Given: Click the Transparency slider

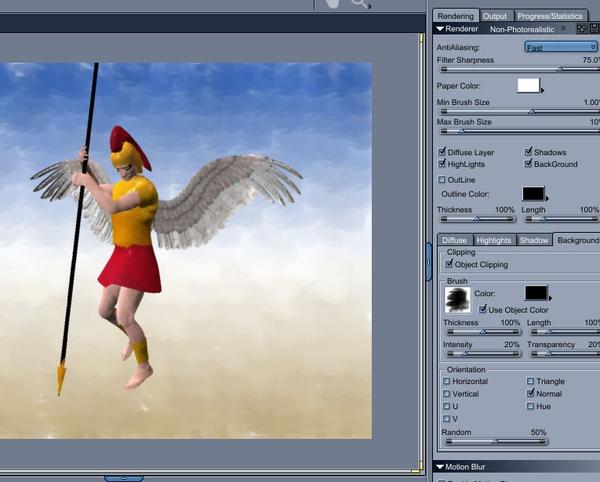Looking at the screenshot, I should 566,354.
